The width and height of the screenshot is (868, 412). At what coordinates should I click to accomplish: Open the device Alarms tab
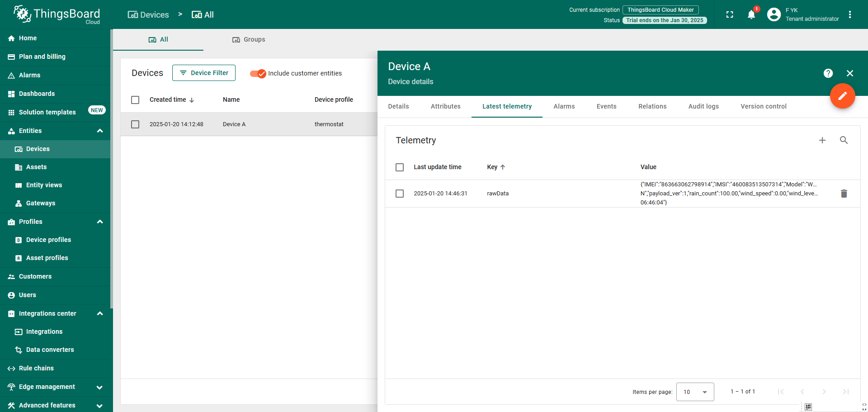coord(564,106)
